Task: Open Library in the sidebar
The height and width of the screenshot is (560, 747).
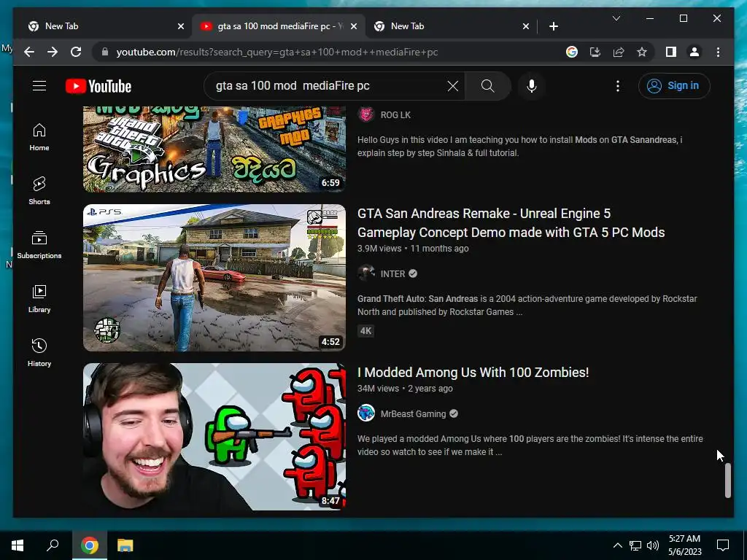Action: click(x=39, y=298)
